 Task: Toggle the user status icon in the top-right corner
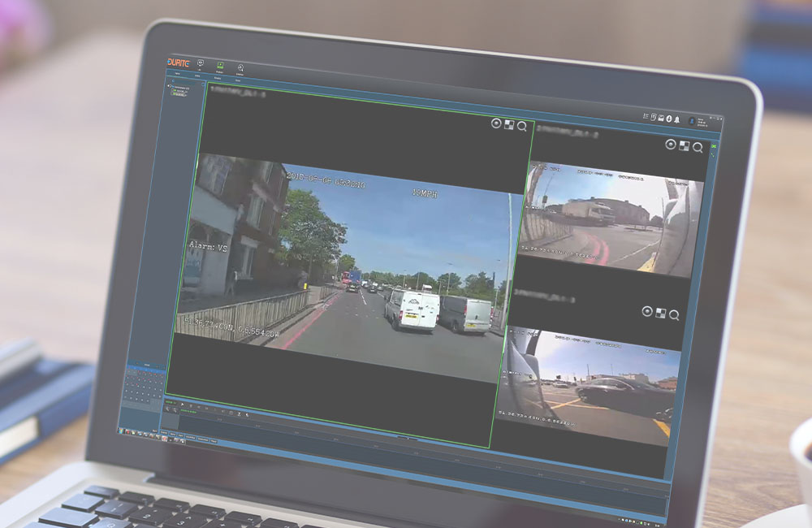(692, 120)
